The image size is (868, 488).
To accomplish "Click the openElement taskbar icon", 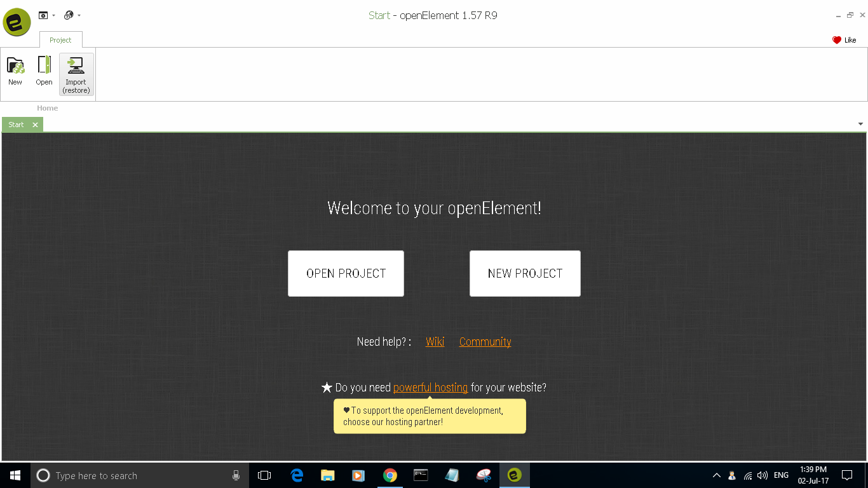I will click(514, 475).
